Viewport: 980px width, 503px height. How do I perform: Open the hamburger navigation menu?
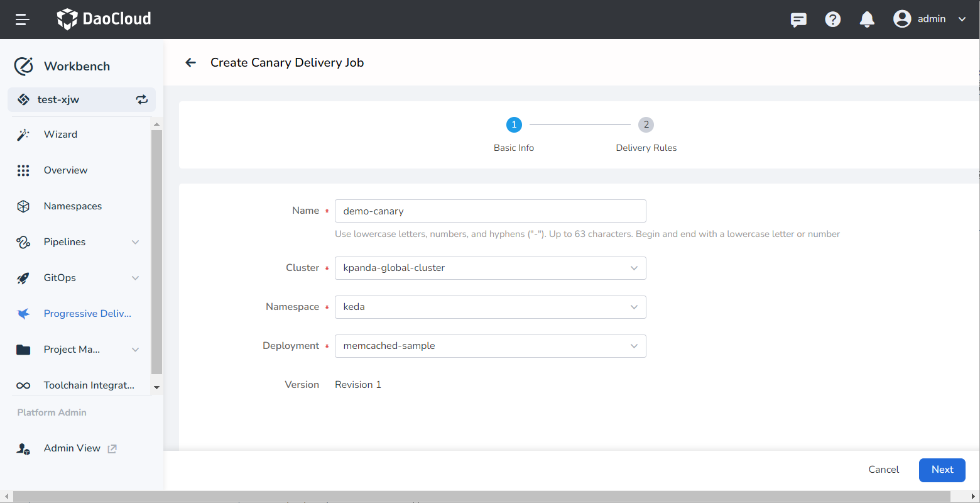click(22, 19)
